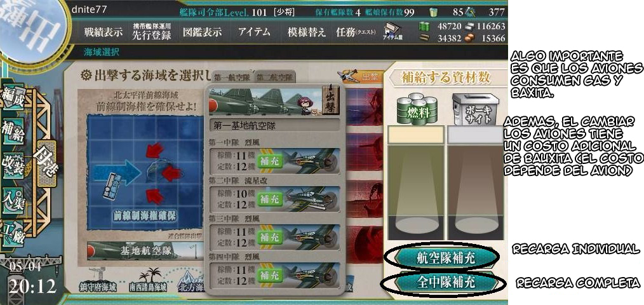Open the 補給 resupply side icon

click(x=13, y=131)
